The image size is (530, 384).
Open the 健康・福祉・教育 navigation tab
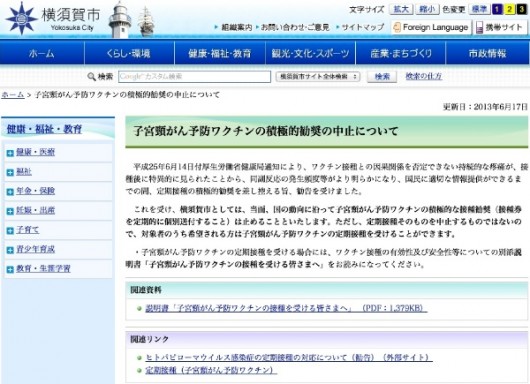(x=220, y=53)
